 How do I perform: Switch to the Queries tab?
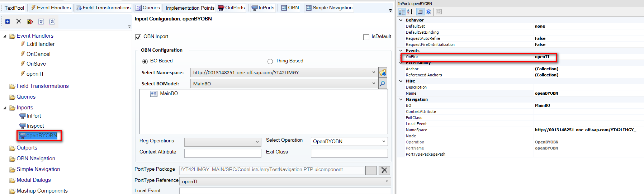pos(148,8)
